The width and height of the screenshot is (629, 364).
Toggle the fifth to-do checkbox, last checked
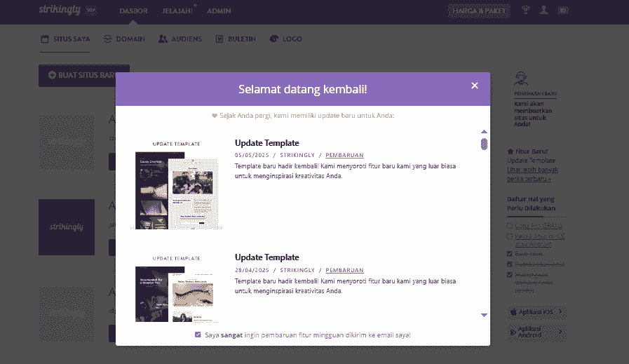(510, 275)
